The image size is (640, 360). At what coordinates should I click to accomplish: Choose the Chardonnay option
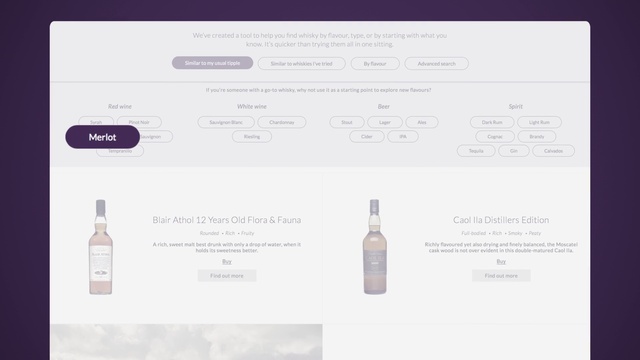pos(282,122)
